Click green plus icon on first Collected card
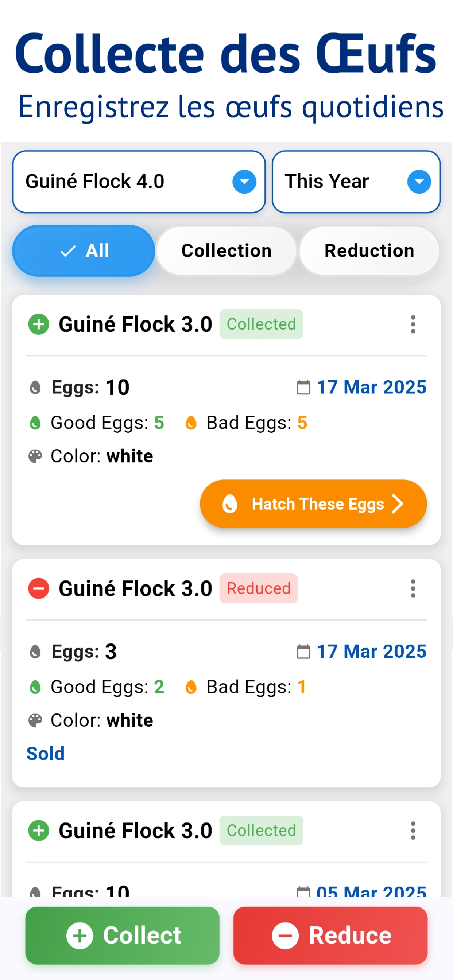 [39, 324]
